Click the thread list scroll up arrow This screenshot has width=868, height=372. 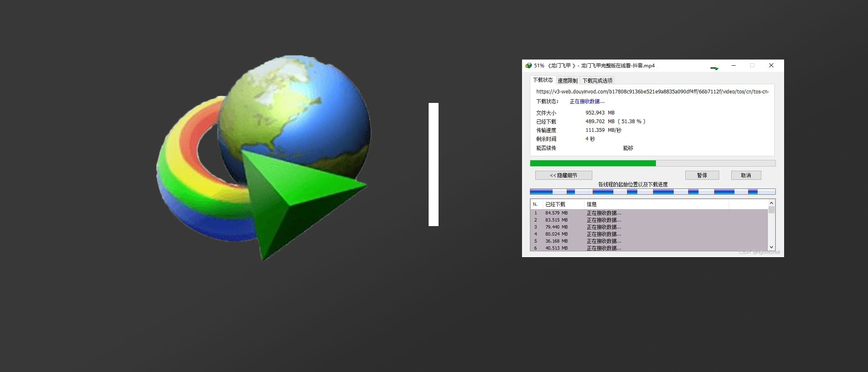(x=771, y=203)
